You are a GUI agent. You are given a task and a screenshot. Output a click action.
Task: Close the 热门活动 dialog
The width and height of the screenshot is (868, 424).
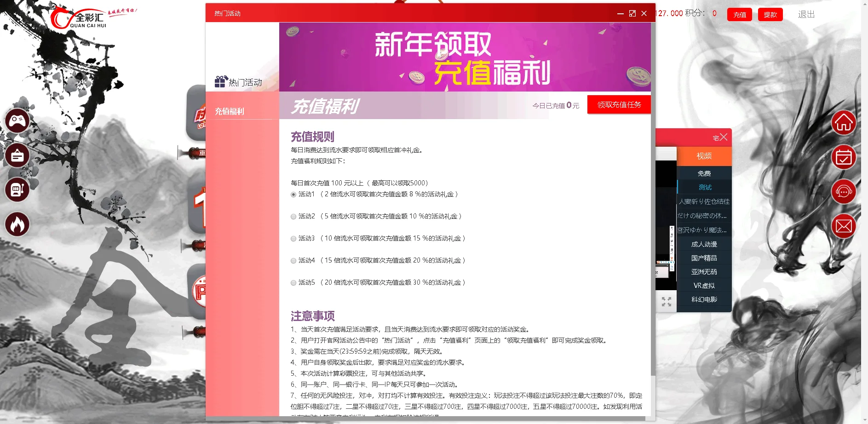click(x=644, y=13)
